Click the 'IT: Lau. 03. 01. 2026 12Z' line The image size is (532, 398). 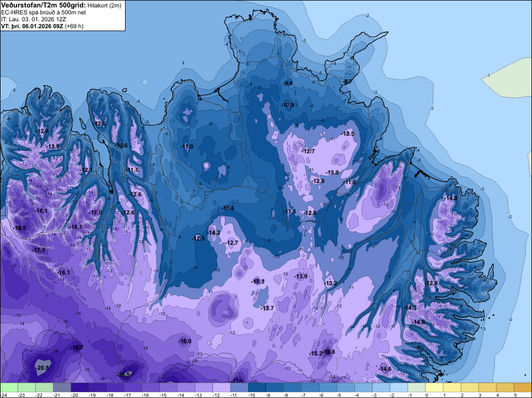[x=33, y=19]
